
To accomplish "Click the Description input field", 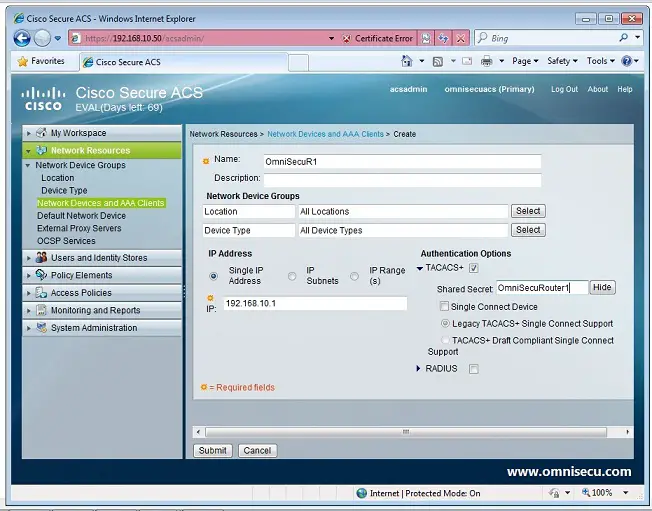I will (x=402, y=180).
